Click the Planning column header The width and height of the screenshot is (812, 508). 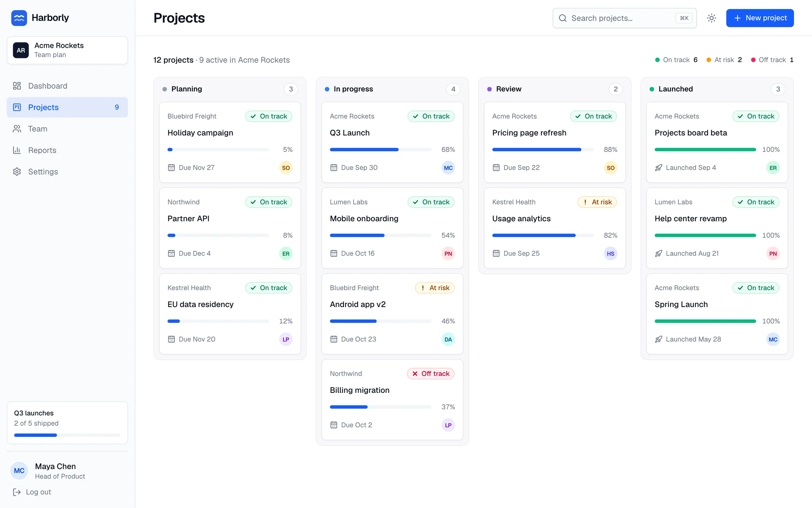(x=230, y=89)
